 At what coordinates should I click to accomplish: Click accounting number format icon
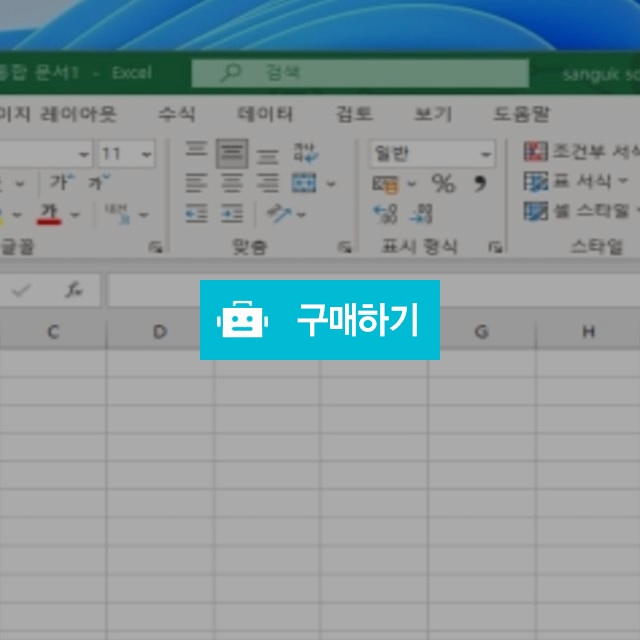point(385,184)
